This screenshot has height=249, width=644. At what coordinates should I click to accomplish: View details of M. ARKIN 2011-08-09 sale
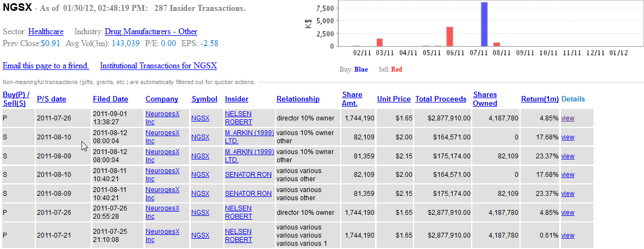pos(567,156)
